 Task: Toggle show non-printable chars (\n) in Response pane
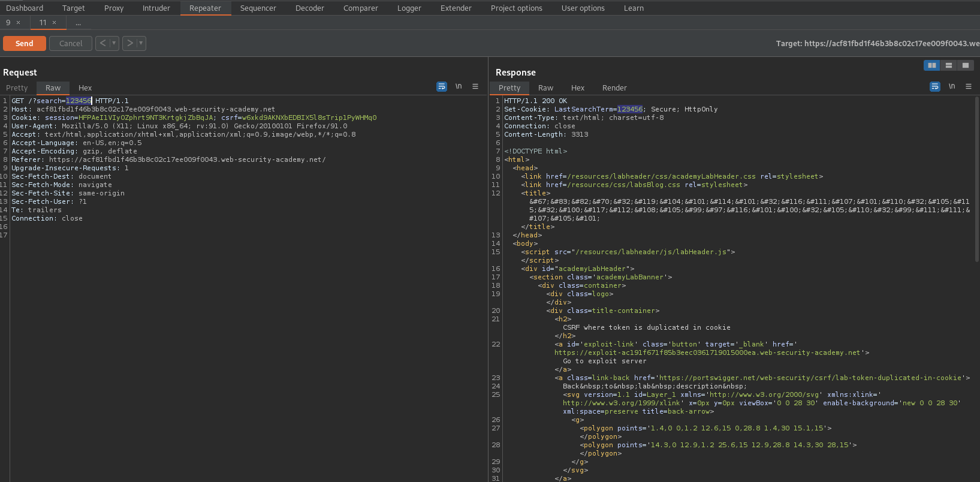coord(952,87)
